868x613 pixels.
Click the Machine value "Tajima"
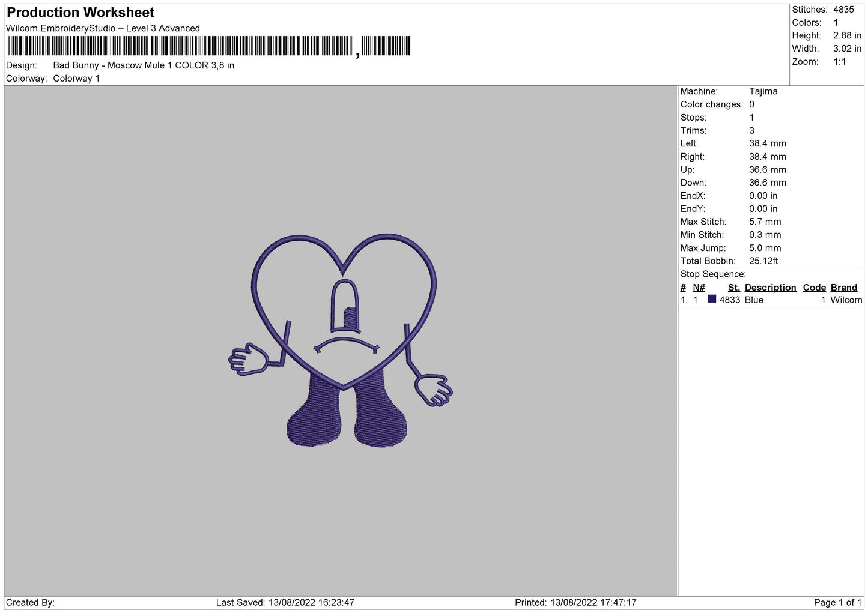click(x=763, y=91)
